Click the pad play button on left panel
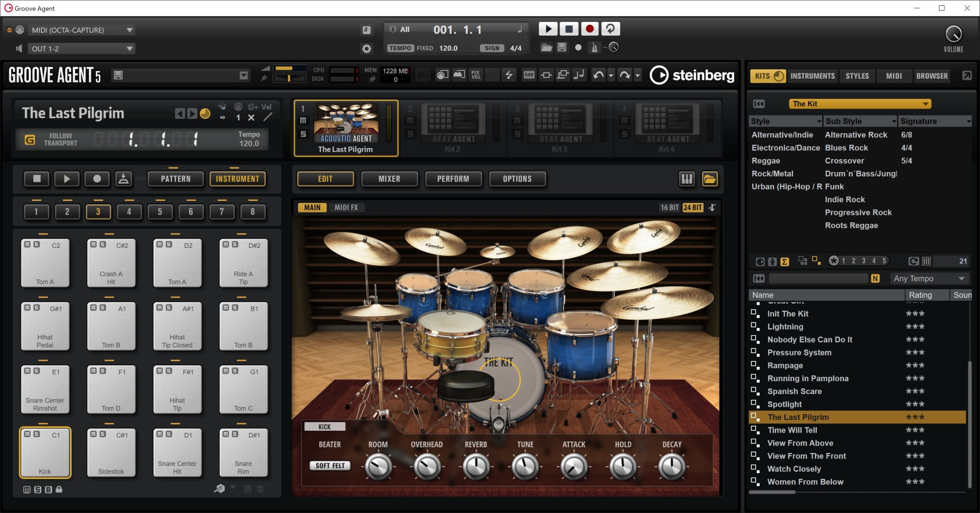The height and width of the screenshot is (513, 980). tap(67, 179)
